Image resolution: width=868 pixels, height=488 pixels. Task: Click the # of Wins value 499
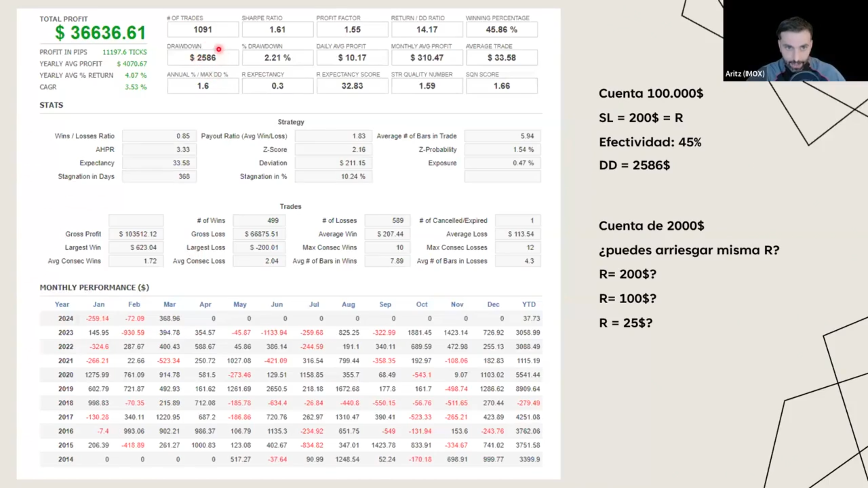[259, 221]
